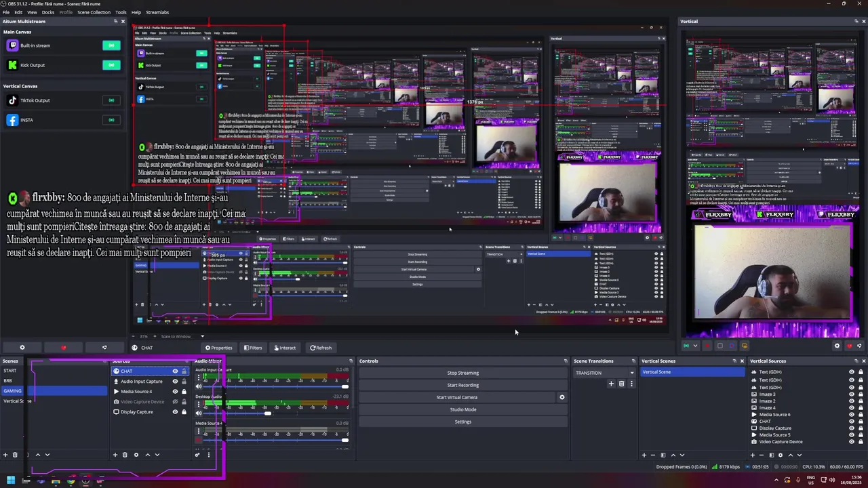Move selected source down in Sources
The height and width of the screenshot is (488, 868).
pos(157,455)
